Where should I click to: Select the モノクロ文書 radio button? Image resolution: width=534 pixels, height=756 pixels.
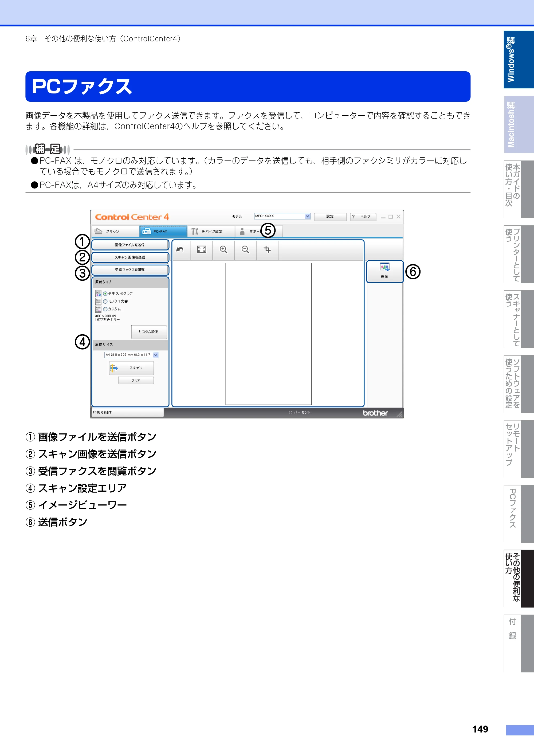[x=105, y=301]
